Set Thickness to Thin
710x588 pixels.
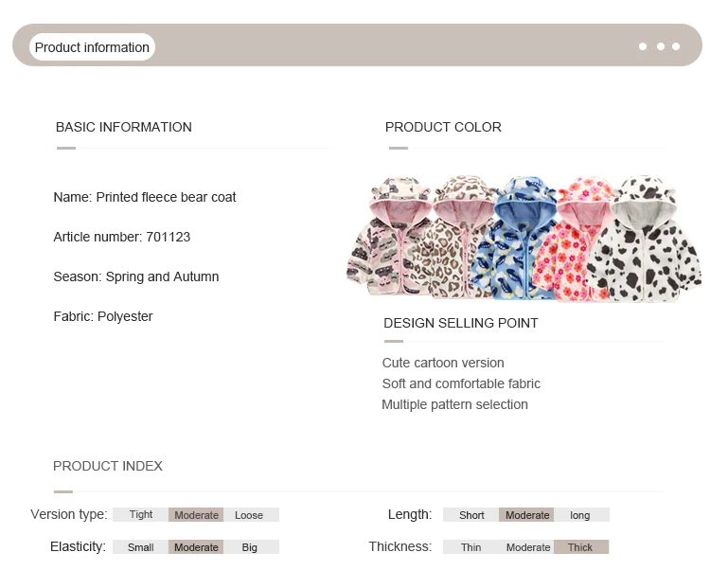pos(470,546)
